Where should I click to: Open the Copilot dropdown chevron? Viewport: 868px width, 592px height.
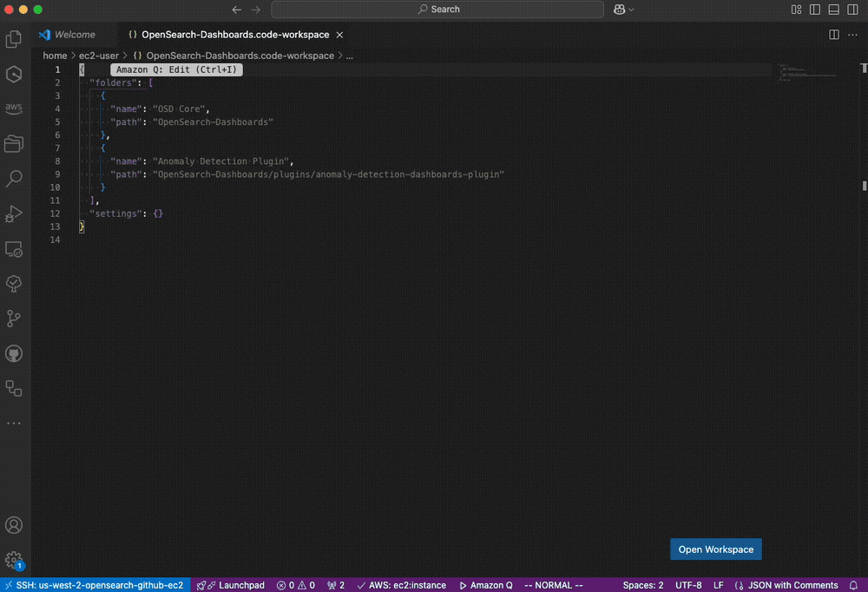click(631, 10)
